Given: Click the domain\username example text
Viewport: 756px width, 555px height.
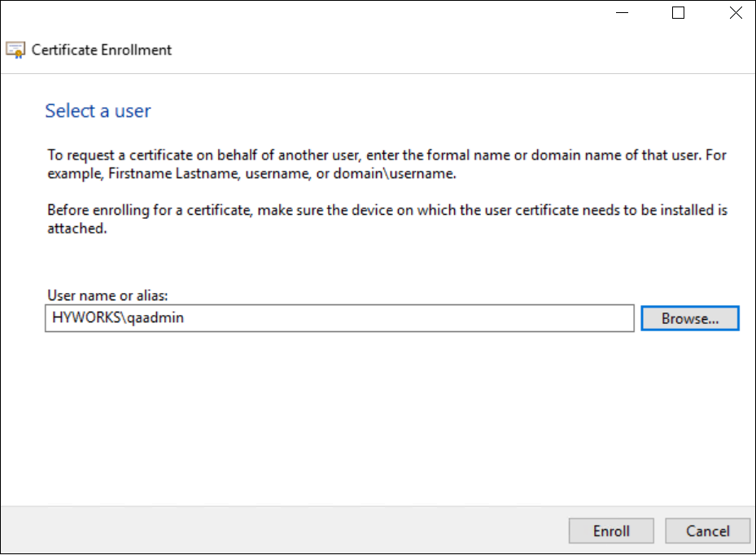Looking at the screenshot, I should pyautogui.click(x=394, y=173).
